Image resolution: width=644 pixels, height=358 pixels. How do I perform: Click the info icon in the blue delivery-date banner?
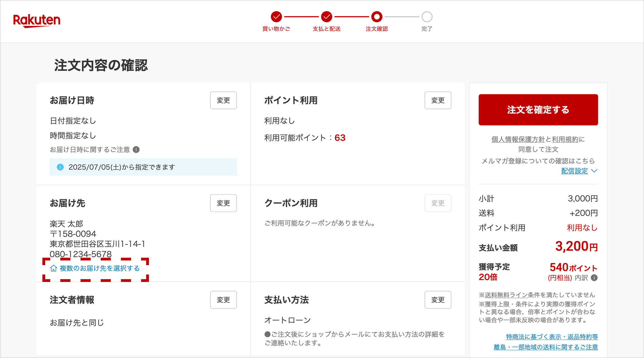(x=60, y=167)
